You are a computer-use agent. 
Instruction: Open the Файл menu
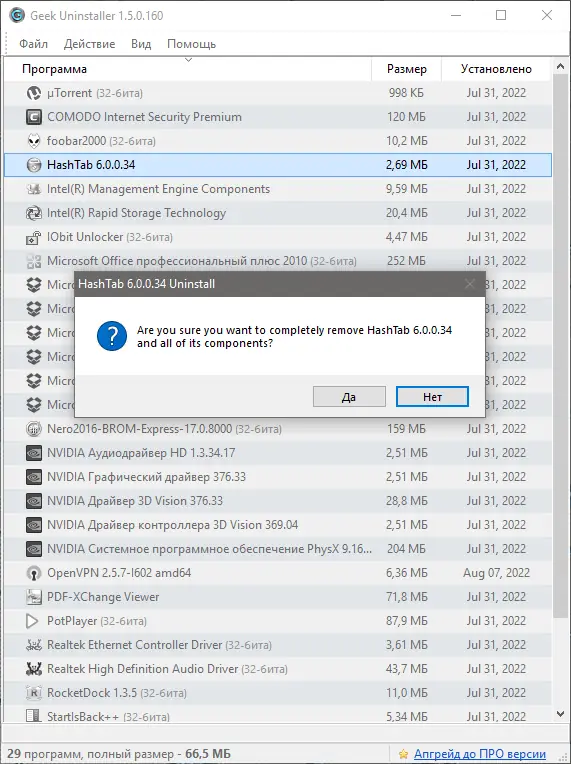pos(33,44)
